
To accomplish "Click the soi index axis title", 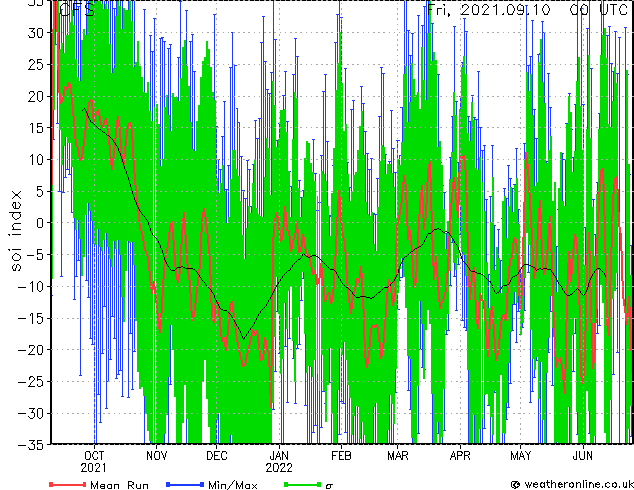I will pyautogui.click(x=15, y=231).
